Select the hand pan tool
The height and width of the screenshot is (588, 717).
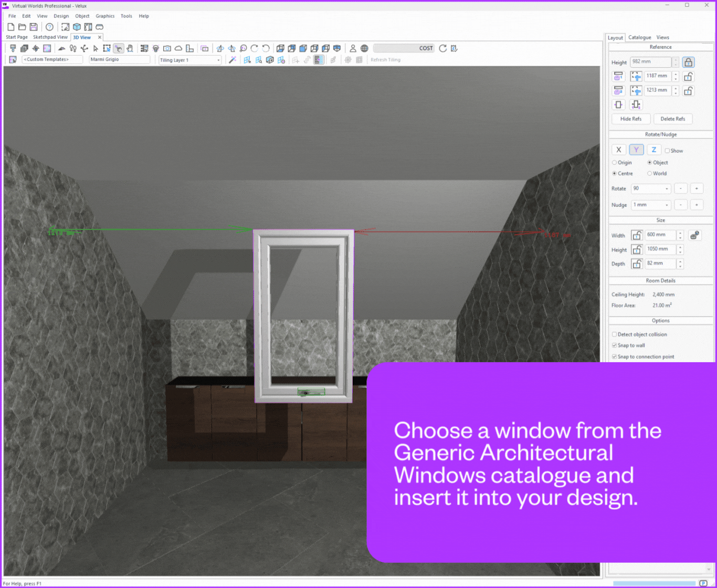click(130, 48)
